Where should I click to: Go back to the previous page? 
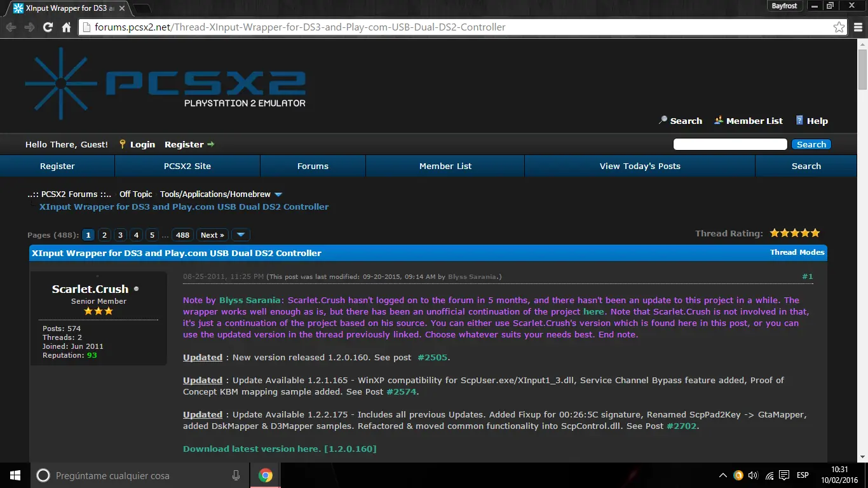click(11, 27)
